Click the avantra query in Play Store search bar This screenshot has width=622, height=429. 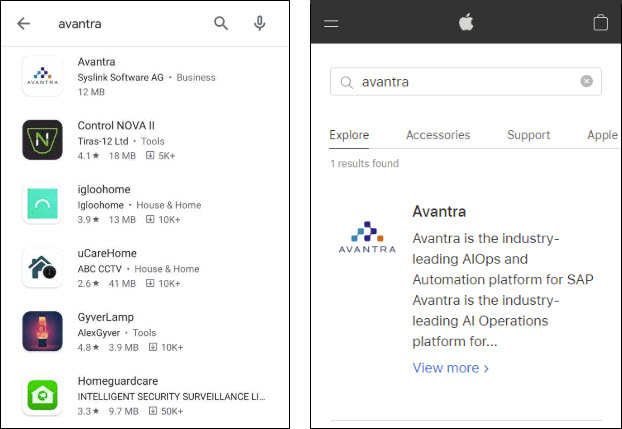coord(80,24)
